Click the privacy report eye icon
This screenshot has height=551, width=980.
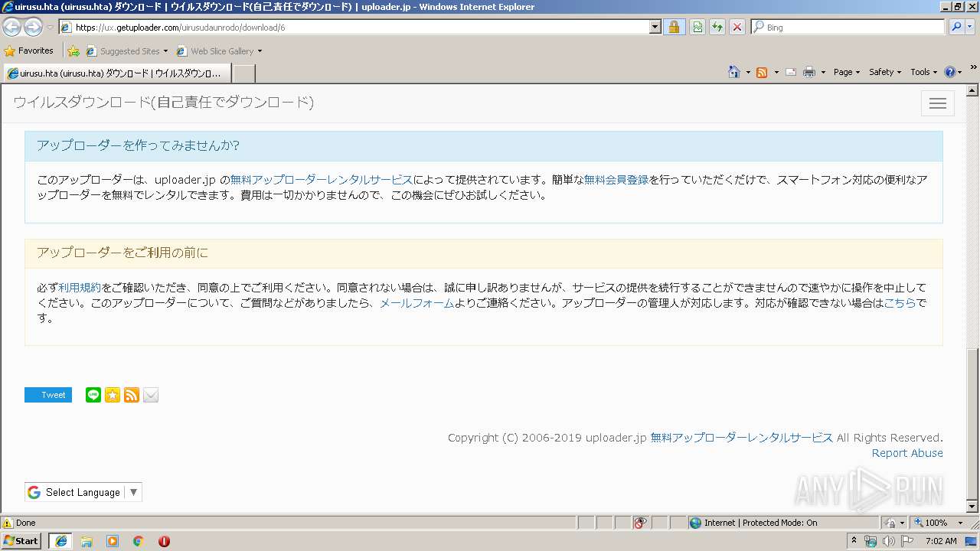[x=641, y=523]
